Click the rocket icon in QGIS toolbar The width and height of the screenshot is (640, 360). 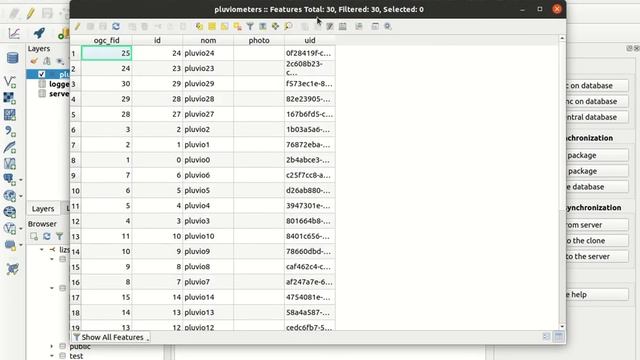click(x=39, y=33)
